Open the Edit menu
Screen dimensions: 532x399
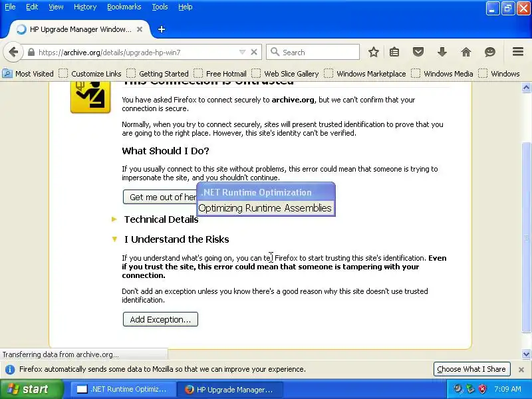click(32, 7)
